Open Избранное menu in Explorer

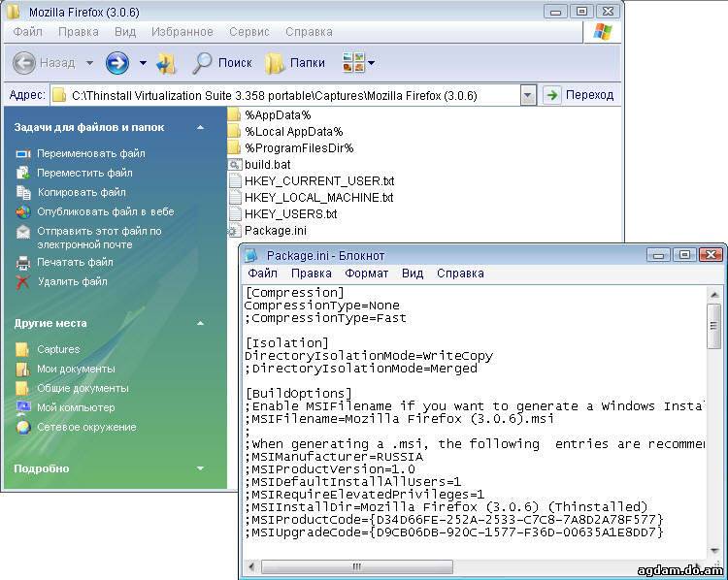click(x=182, y=32)
